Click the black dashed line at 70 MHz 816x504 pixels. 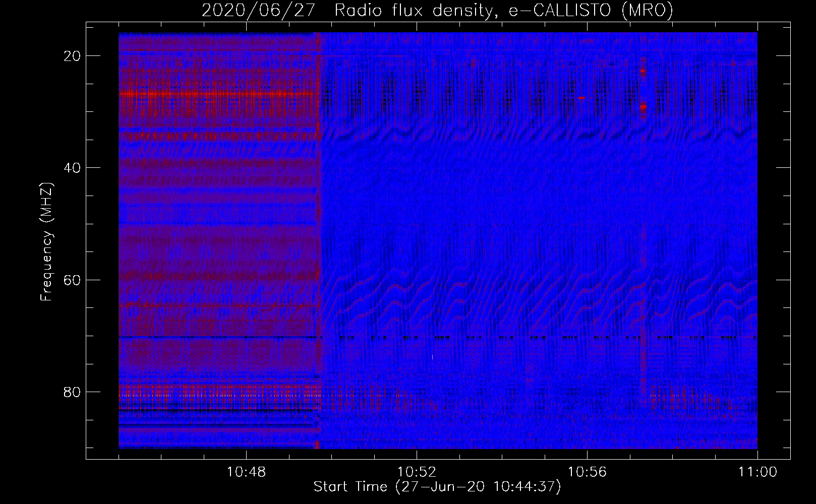coord(438,337)
